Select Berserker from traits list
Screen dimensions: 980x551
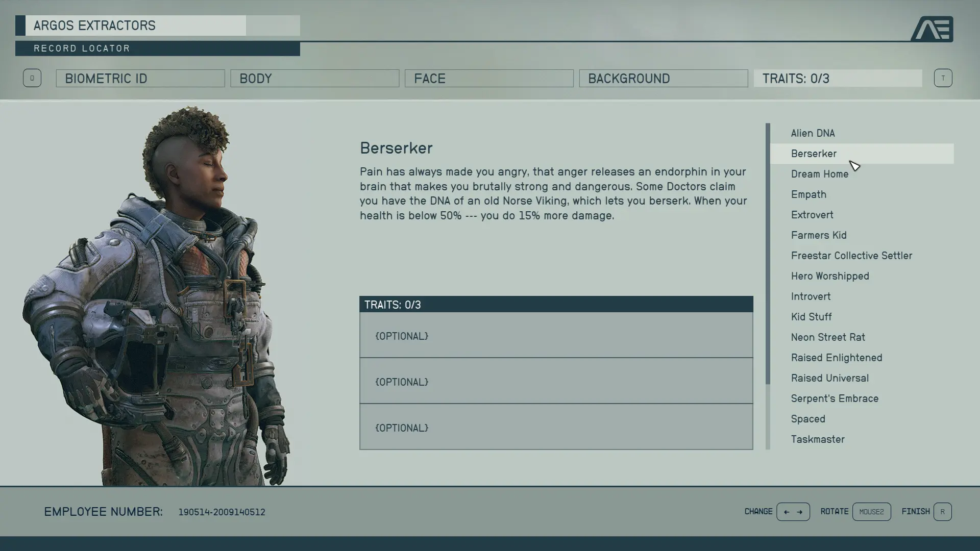point(814,153)
